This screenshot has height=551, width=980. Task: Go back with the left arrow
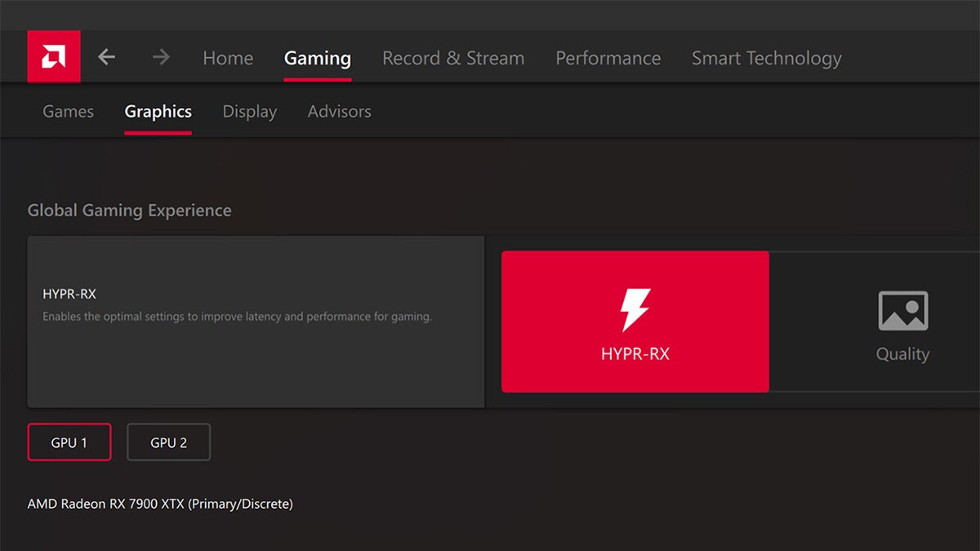point(107,57)
